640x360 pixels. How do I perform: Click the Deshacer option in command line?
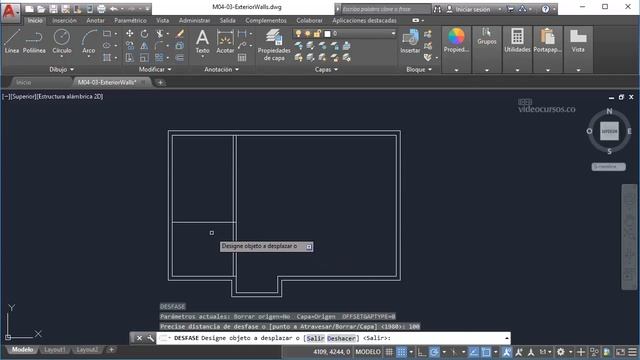click(341, 338)
